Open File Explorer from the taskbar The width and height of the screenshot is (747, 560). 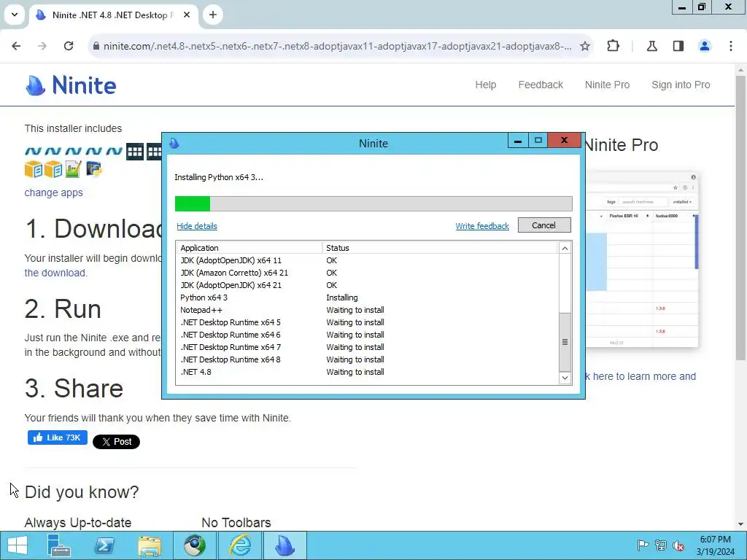(150, 545)
